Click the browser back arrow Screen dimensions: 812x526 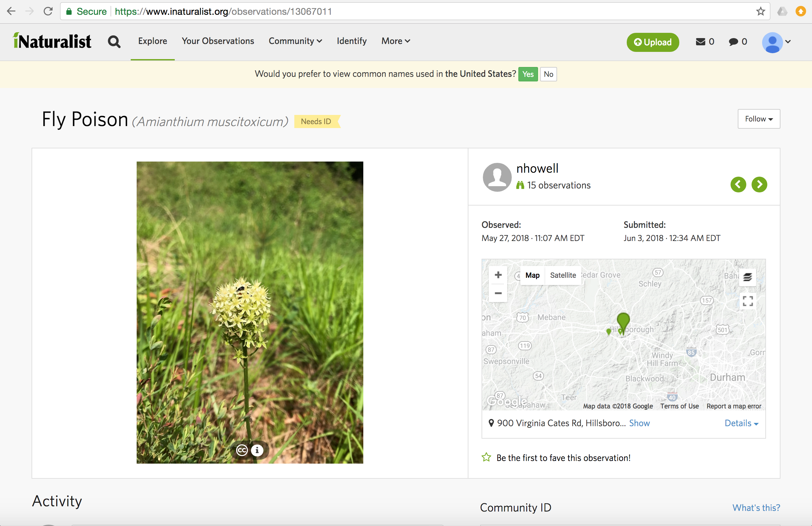tap(11, 11)
